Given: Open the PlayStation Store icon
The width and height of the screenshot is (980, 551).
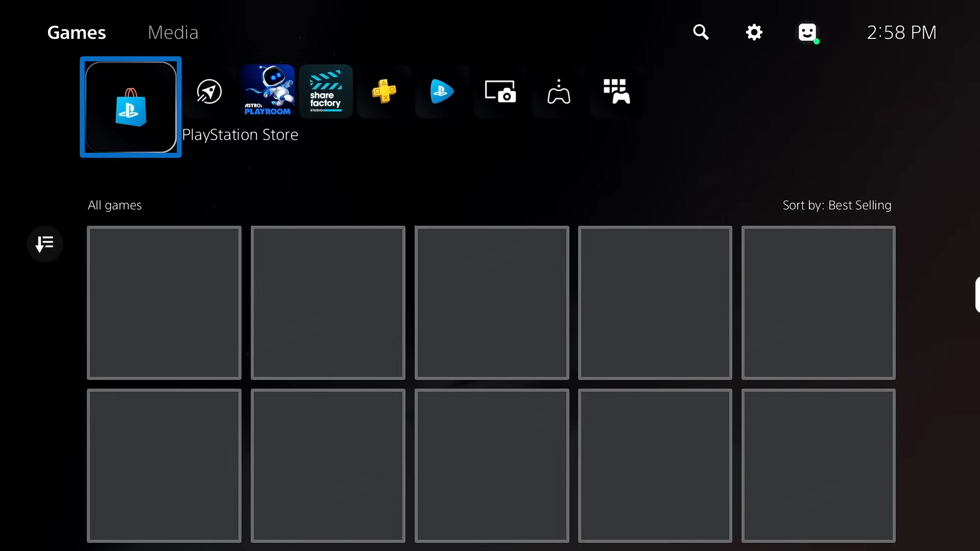Looking at the screenshot, I should click(131, 107).
